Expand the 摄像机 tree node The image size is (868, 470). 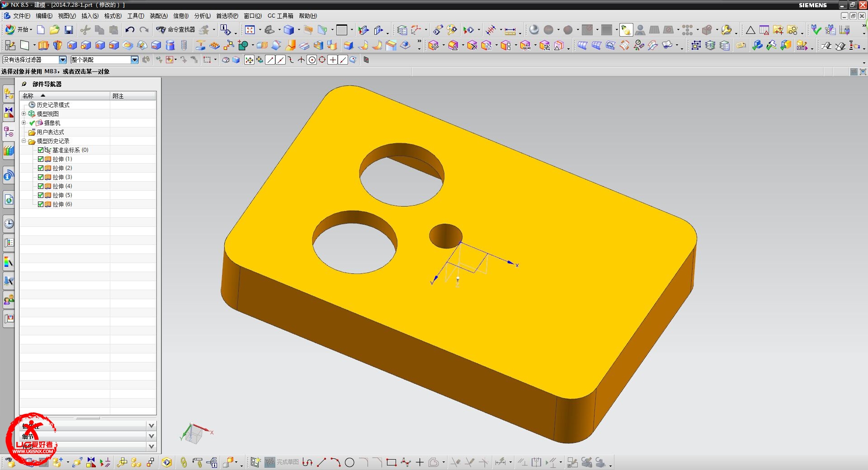click(x=24, y=123)
